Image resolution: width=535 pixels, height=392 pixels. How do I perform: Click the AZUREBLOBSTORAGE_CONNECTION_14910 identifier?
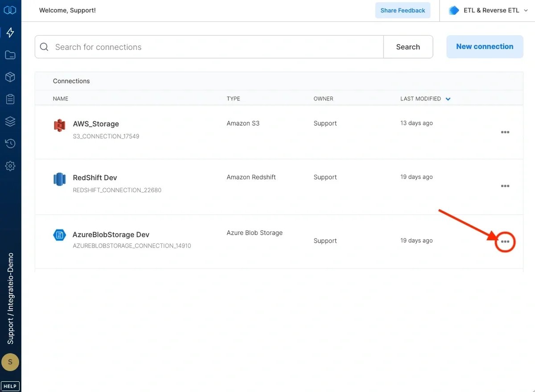[132, 246]
